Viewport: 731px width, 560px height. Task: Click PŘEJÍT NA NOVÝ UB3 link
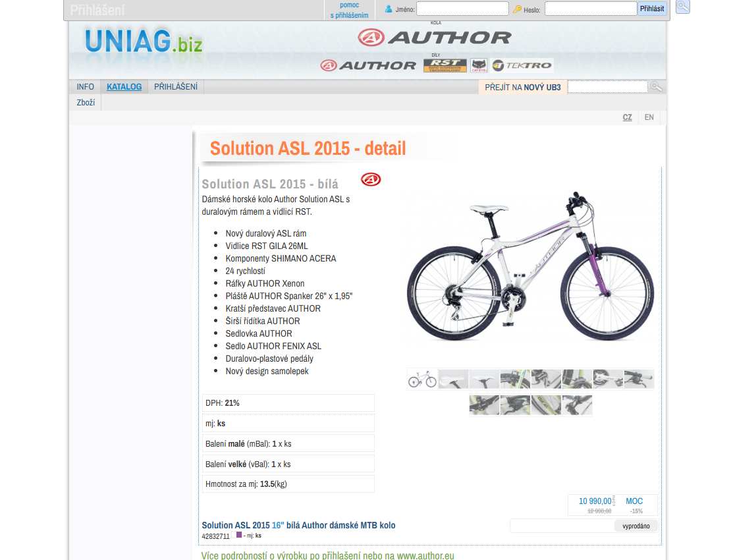(x=523, y=87)
